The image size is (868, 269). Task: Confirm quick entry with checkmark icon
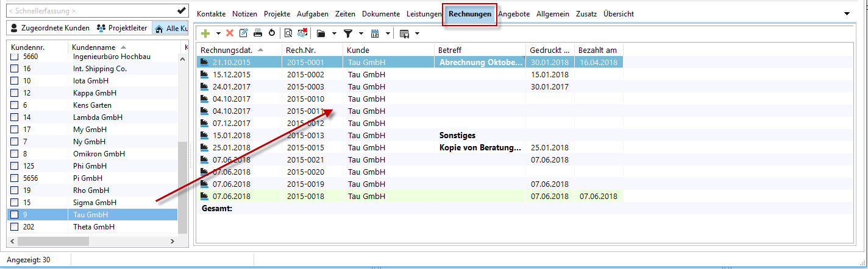[x=181, y=10]
